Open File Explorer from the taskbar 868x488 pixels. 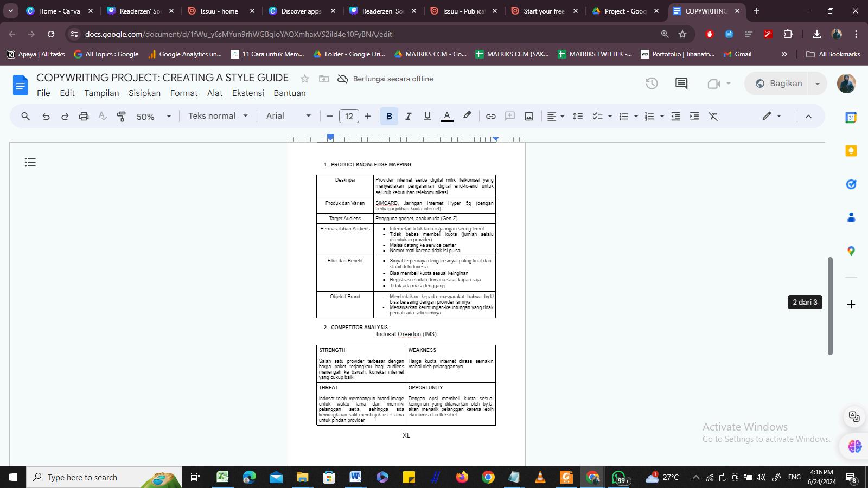(x=302, y=477)
